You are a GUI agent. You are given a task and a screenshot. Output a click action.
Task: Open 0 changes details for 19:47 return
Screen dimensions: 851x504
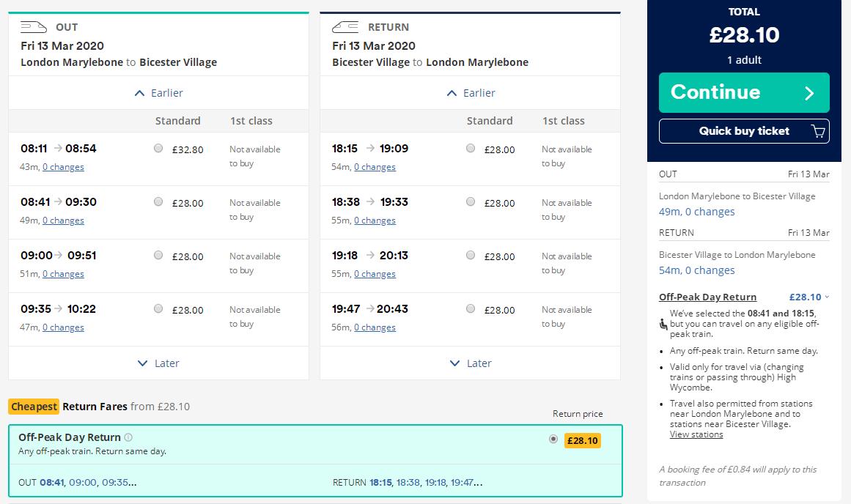click(375, 327)
